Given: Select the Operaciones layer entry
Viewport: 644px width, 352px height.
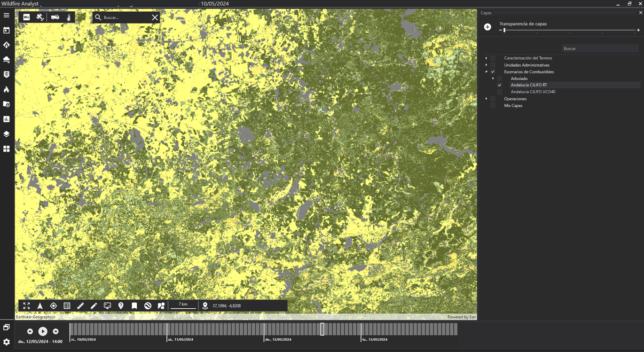Looking at the screenshot, I should click(x=515, y=99).
